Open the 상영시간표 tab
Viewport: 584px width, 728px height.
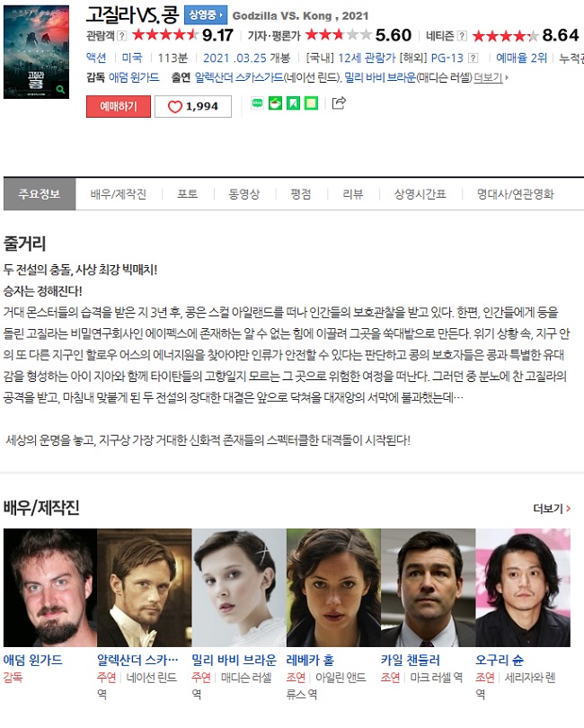pyautogui.click(x=420, y=194)
